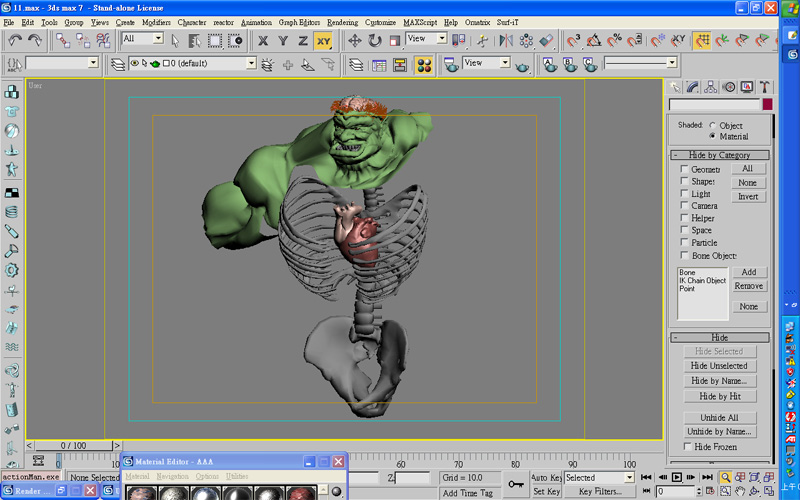Image resolution: width=800 pixels, height=500 pixels.
Task: Open the Rendering menu
Action: (342, 22)
